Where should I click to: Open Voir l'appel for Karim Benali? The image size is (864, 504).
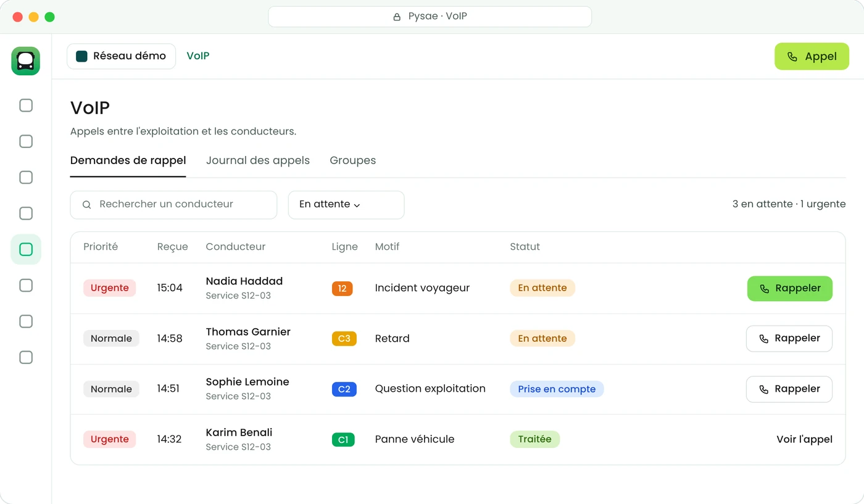tap(804, 440)
